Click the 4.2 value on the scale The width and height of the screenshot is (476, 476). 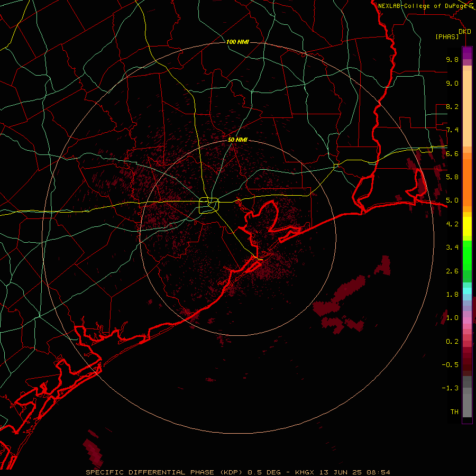coord(452,224)
